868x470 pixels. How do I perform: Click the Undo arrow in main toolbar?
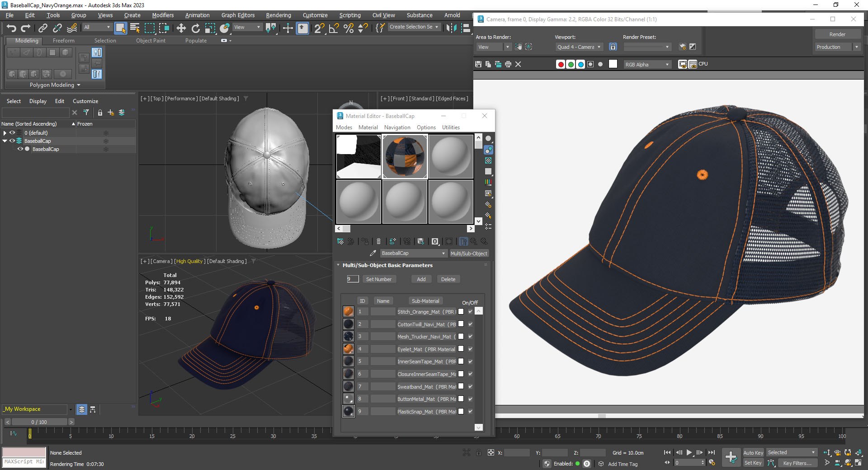click(11, 28)
